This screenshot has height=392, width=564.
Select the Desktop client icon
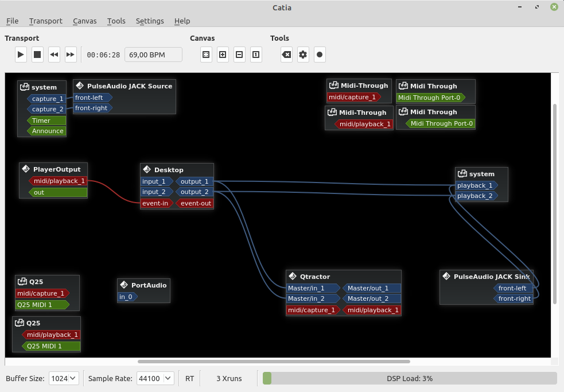(x=147, y=169)
